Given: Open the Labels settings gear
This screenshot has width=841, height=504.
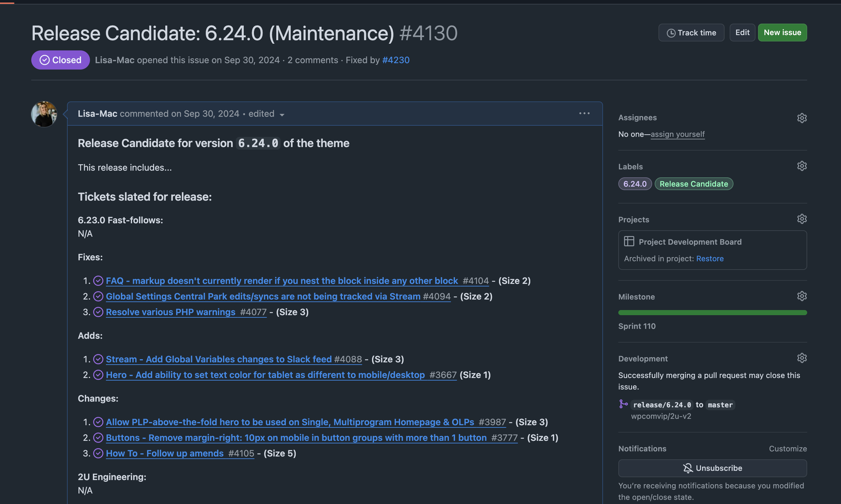Looking at the screenshot, I should [x=802, y=166].
